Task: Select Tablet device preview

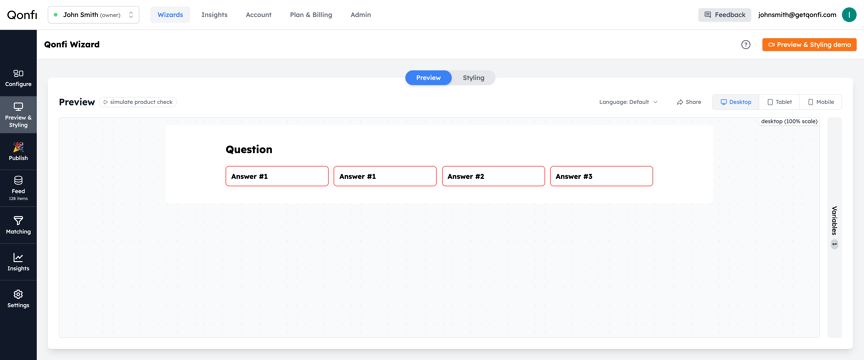Action: pos(779,102)
